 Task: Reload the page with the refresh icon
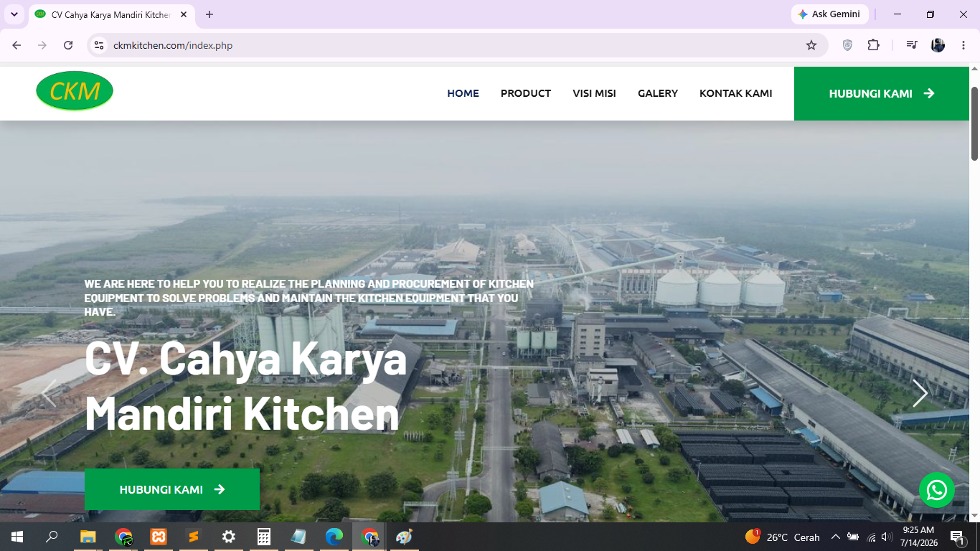click(68, 45)
